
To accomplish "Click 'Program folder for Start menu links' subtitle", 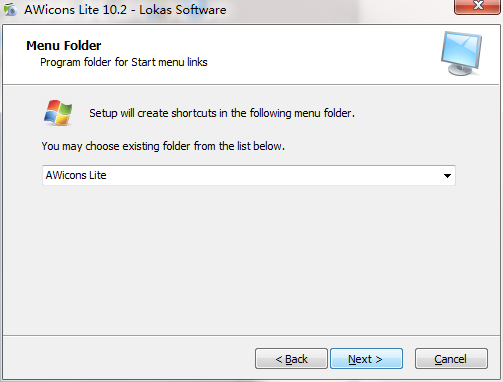I will [124, 62].
